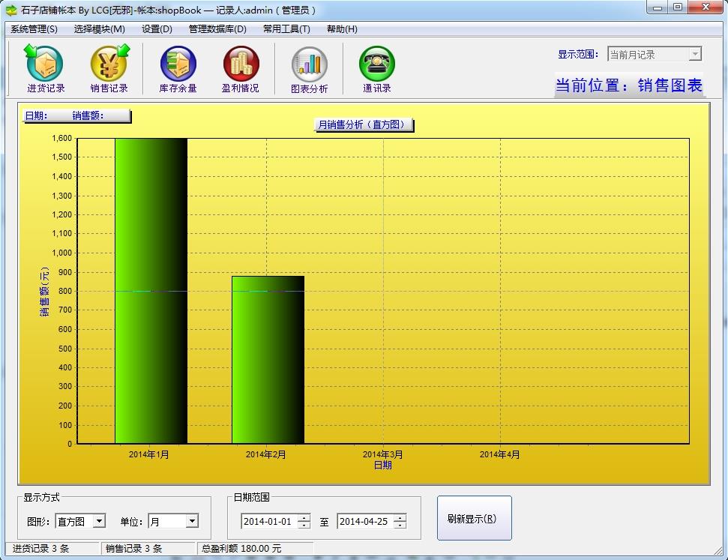This screenshot has height=560, width=728.
Task: Select the 图表分析 chart analysis icon
Action: pyautogui.click(x=309, y=64)
